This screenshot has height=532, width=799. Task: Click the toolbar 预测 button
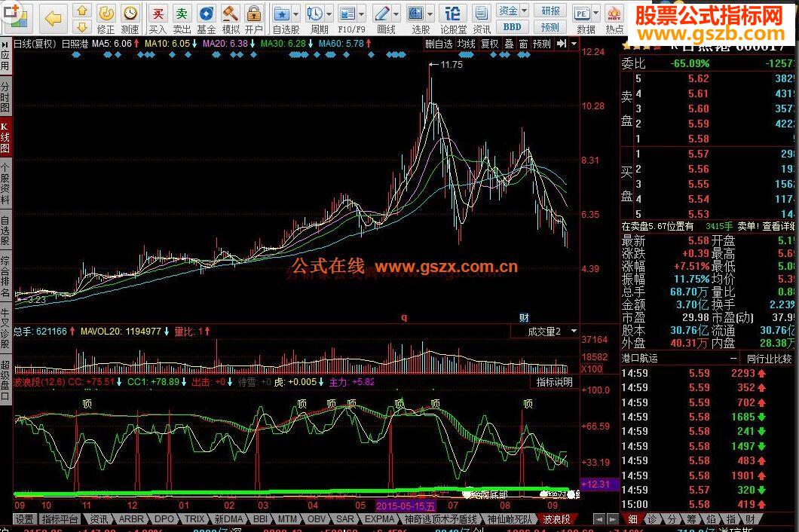pos(550,27)
